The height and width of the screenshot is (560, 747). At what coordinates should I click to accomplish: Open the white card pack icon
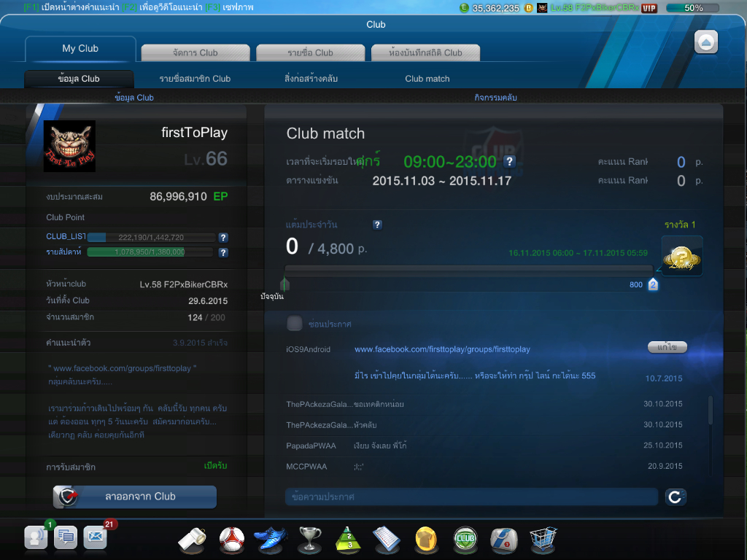pos(504,540)
